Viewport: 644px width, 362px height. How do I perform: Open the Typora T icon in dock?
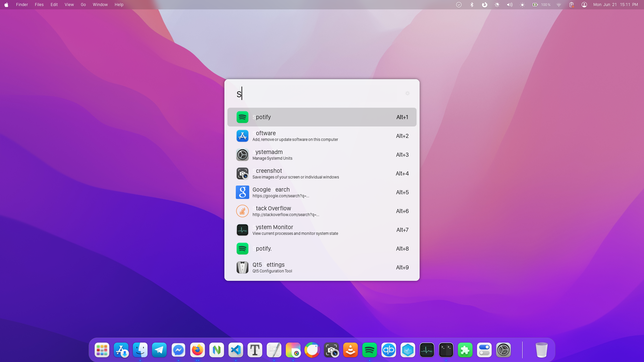coord(255,350)
